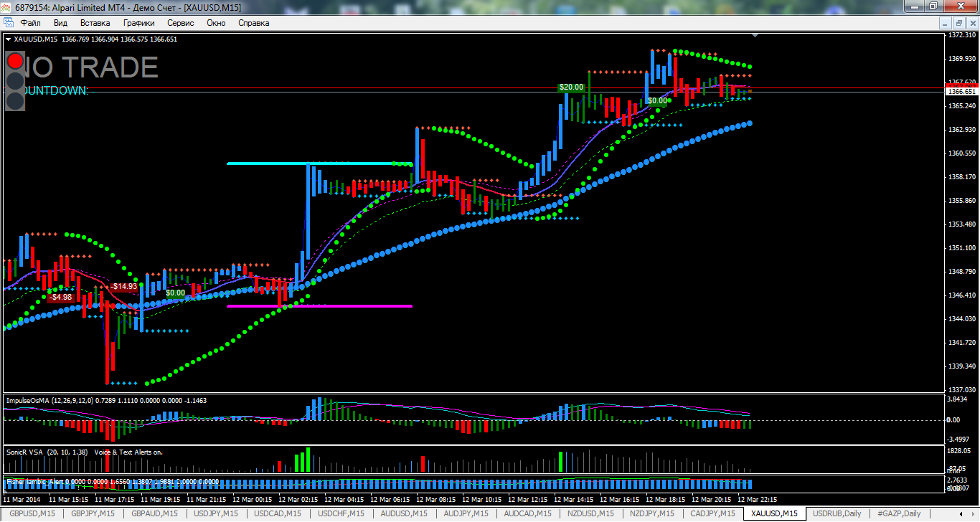
Task: Switch to the USDCHF,M15 chart tab
Action: pos(341,513)
